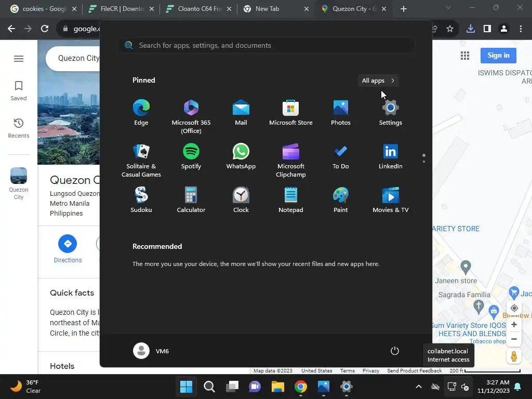
Task: Open a new Chrome tab
Action: pyautogui.click(x=403, y=9)
